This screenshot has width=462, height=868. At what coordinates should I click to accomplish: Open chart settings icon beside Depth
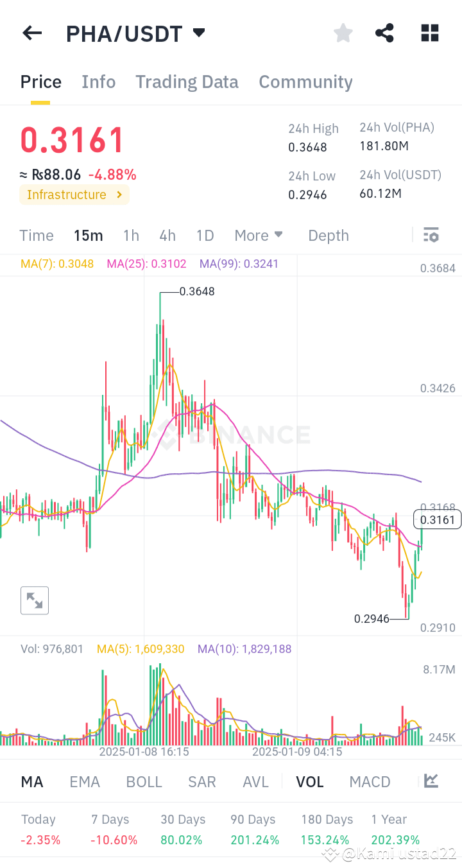(431, 236)
